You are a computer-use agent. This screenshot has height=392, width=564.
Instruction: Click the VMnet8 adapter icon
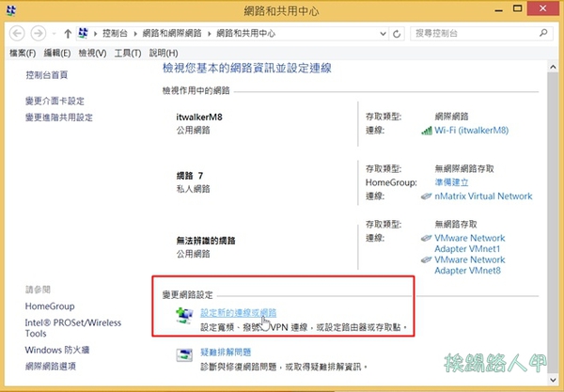click(x=426, y=259)
